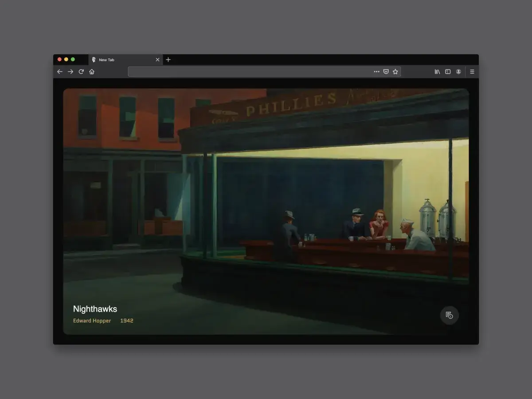Screen dimensions: 532x399
Task: Navigate back using the back arrow
Action: pos(59,71)
